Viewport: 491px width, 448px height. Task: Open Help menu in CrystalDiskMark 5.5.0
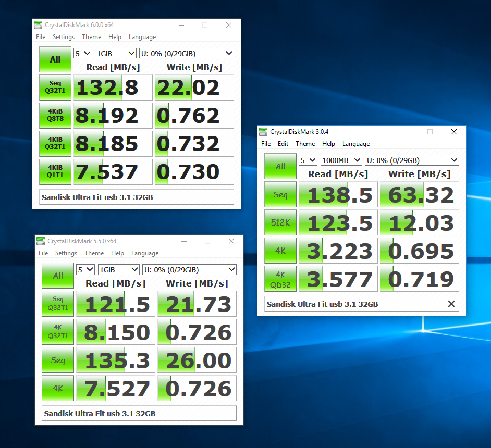(x=117, y=253)
